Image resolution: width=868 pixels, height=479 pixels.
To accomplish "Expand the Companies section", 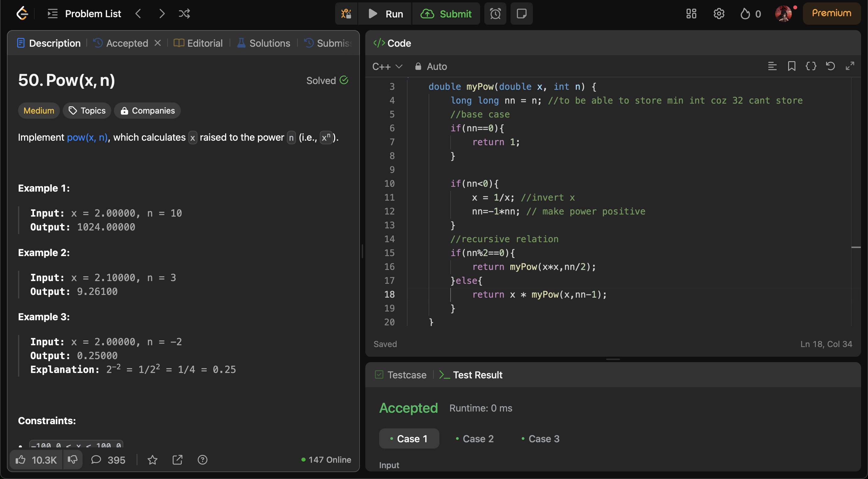I will [x=147, y=111].
